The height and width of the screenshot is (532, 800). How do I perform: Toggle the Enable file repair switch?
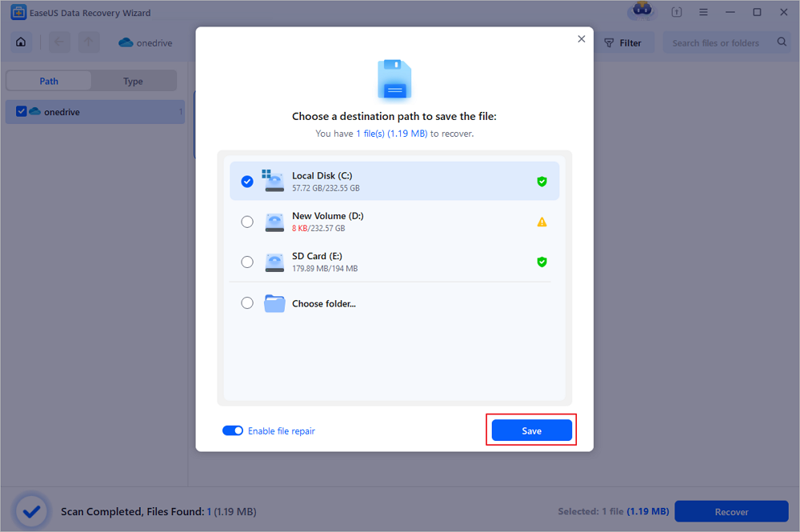tap(233, 430)
